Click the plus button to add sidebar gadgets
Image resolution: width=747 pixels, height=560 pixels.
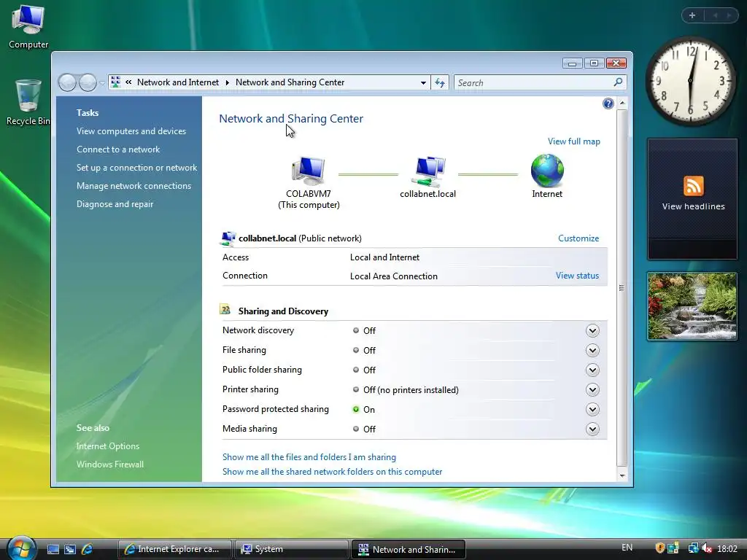(692, 15)
